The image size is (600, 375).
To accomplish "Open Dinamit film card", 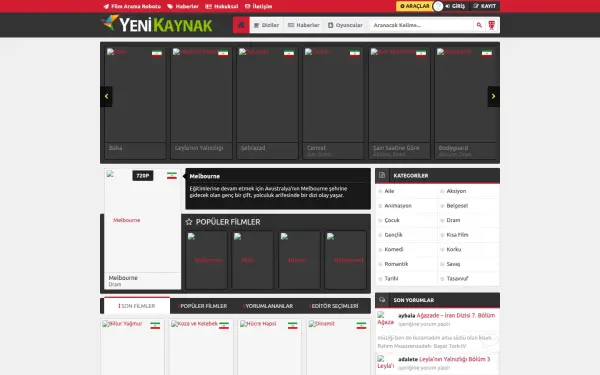I will [x=338, y=347].
